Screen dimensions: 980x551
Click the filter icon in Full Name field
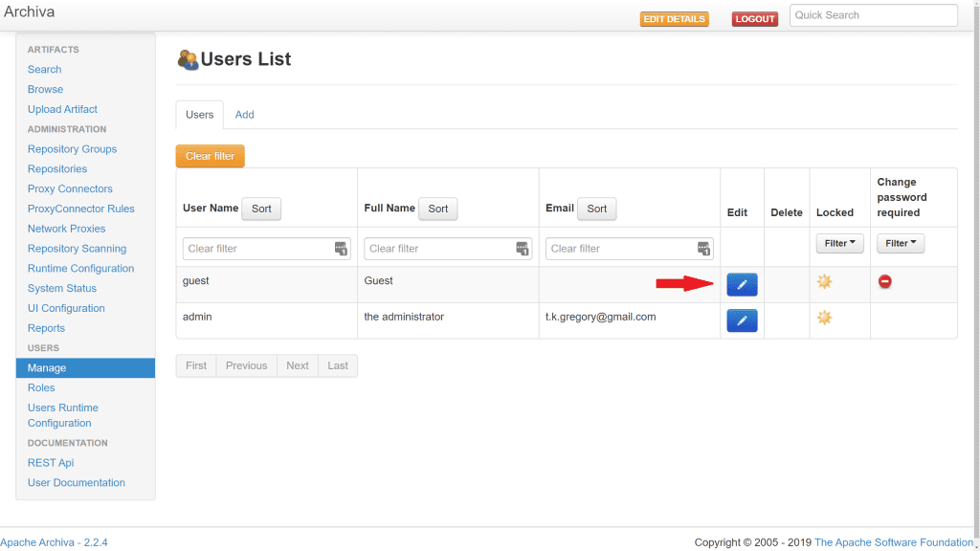point(522,249)
